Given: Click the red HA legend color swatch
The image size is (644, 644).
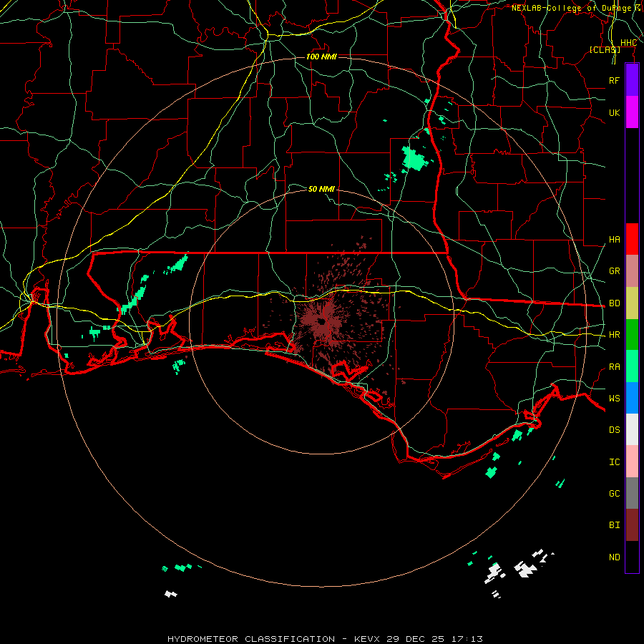Looking at the screenshot, I should pyautogui.click(x=632, y=239).
